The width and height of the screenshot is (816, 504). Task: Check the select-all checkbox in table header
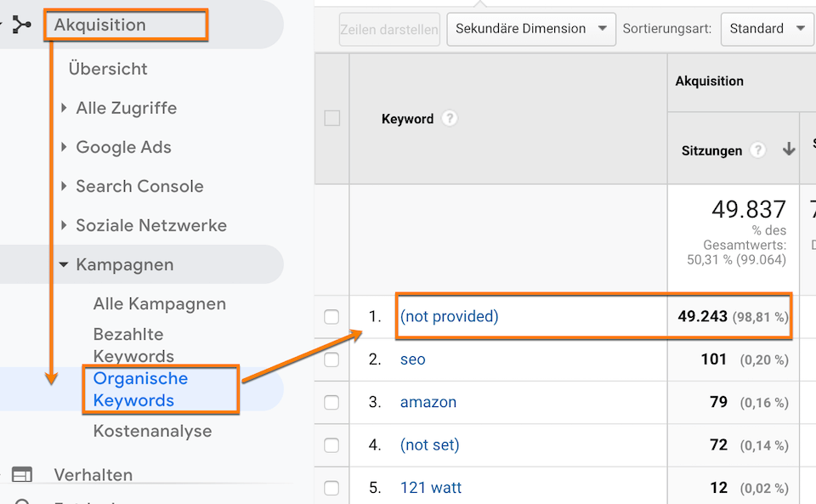coord(331,119)
